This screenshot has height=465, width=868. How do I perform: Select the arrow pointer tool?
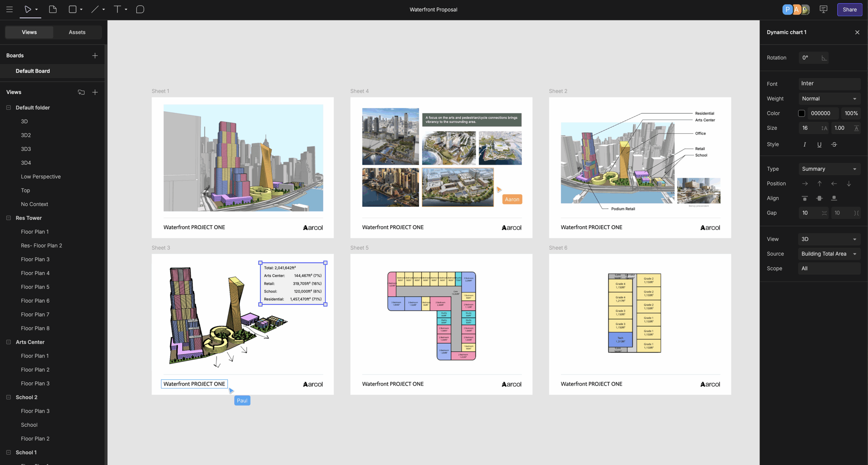tap(28, 10)
